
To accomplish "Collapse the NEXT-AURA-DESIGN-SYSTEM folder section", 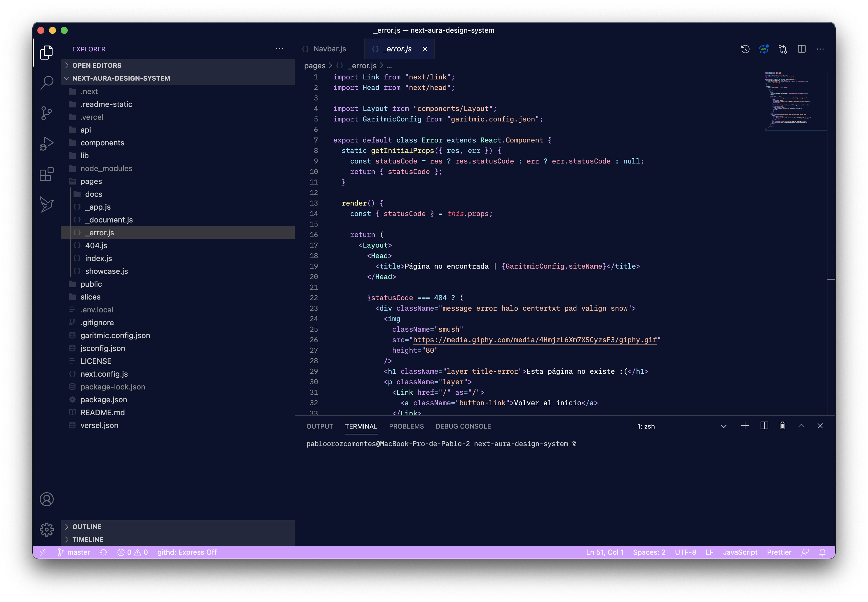I will pos(177,78).
